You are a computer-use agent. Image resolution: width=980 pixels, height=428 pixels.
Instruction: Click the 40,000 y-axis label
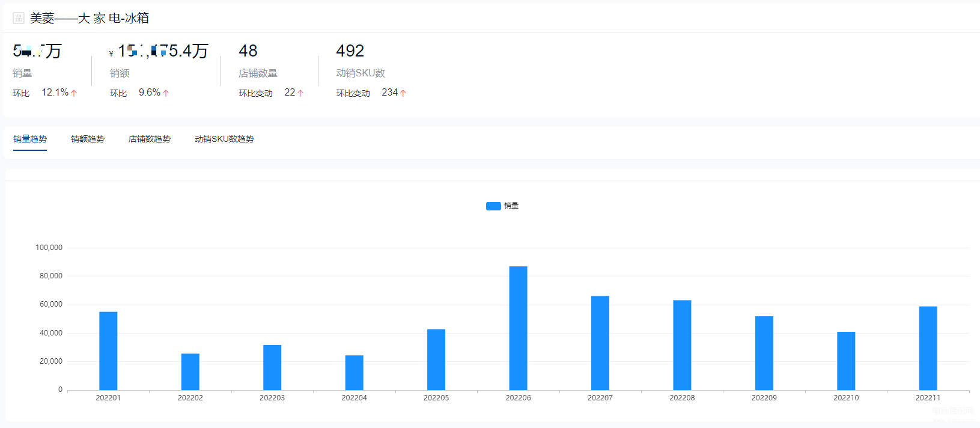tap(51, 333)
